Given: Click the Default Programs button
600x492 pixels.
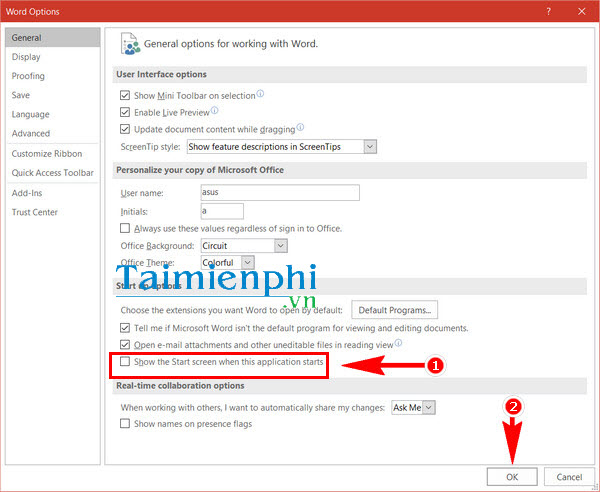Looking at the screenshot, I should tap(396, 310).
